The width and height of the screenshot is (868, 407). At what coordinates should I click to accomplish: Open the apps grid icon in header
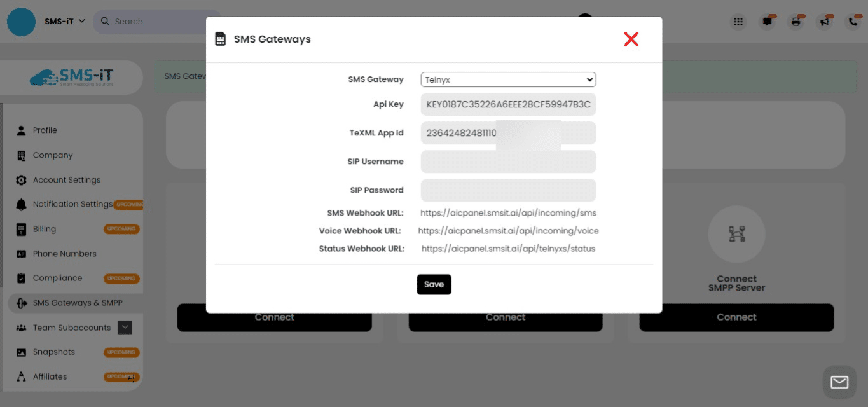click(x=738, y=22)
